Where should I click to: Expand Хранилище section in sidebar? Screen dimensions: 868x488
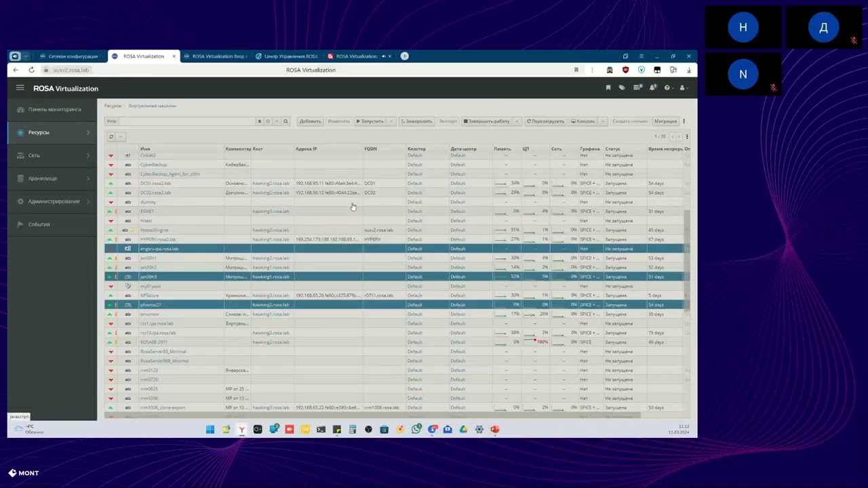coord(53,178)
